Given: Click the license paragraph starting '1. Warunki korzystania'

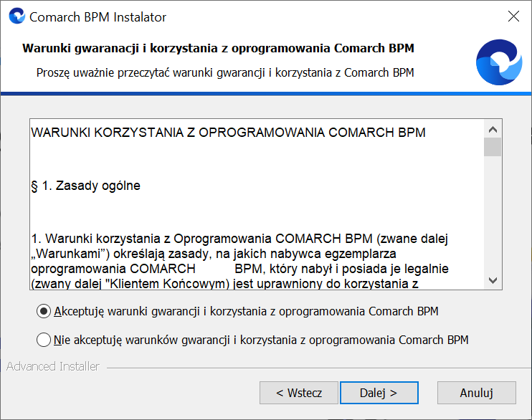Looking at the screenshot, I should (x=240, y=261).
